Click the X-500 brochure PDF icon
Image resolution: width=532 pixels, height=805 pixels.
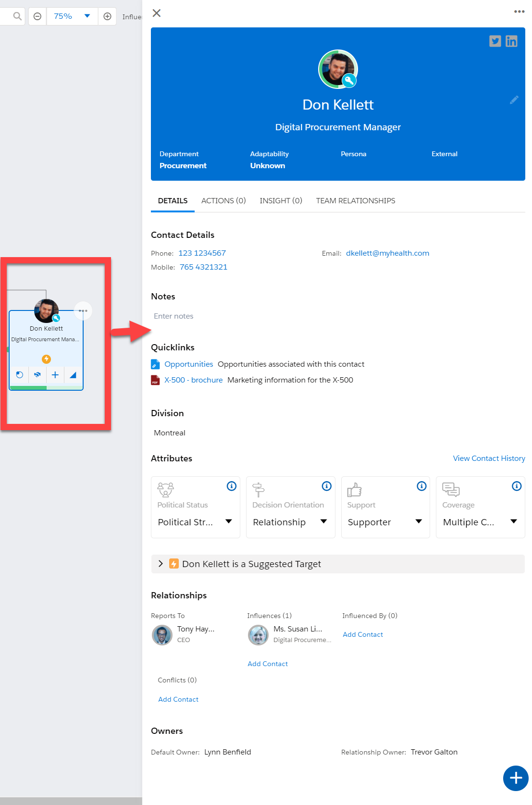(x=155, y=380)
